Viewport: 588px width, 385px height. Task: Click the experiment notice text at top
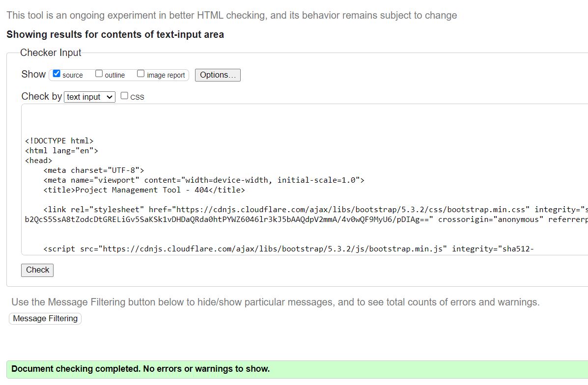[x=231, y=15]
